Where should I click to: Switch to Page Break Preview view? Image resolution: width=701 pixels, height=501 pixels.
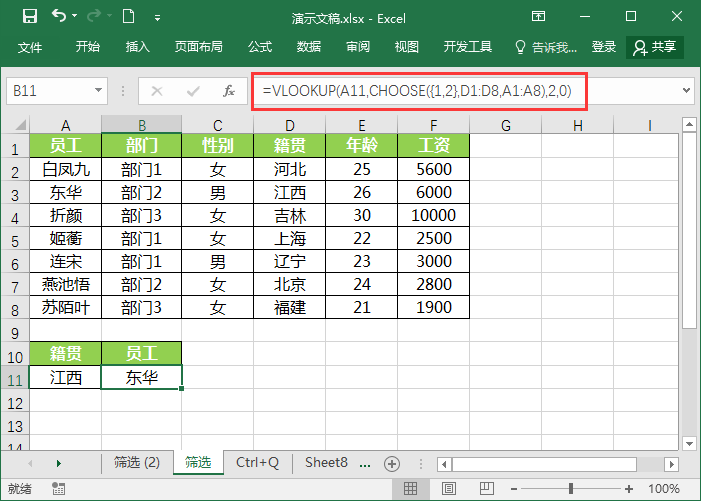tap(485, 489)
